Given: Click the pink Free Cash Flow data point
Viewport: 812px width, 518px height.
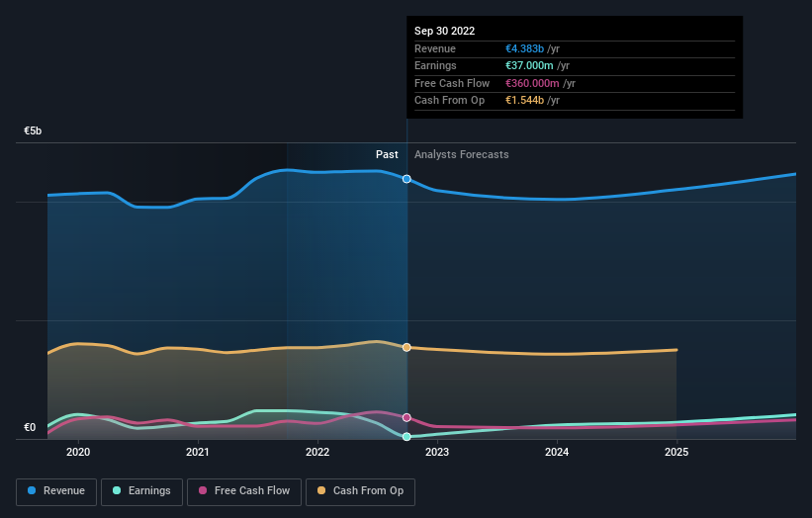Looking at the screenshot, I should point(406,417).
